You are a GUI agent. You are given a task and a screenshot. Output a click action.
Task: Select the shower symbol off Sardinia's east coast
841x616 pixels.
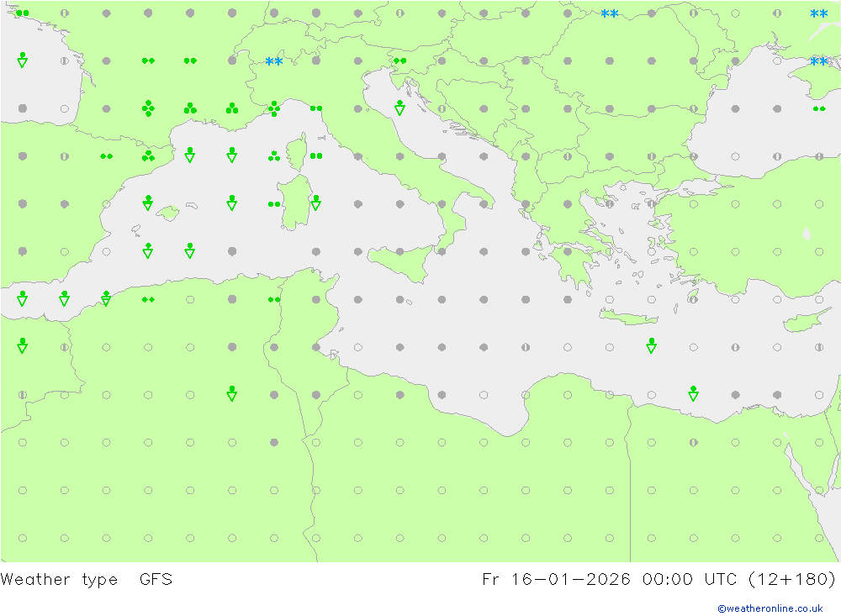[x=316, y=203]
